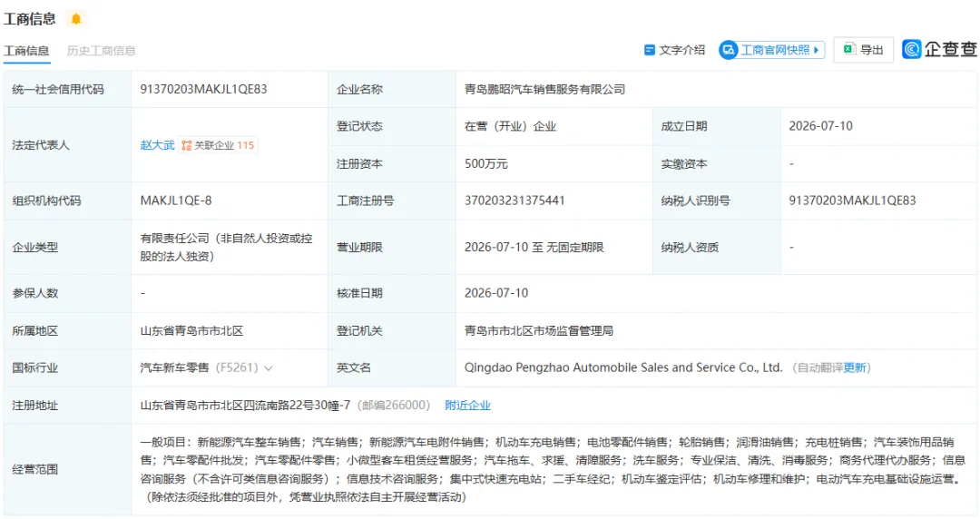This screenshot has height=519, width=980.
Task: Click registered address 四流南路22号30幢-7
Action: 297,406
